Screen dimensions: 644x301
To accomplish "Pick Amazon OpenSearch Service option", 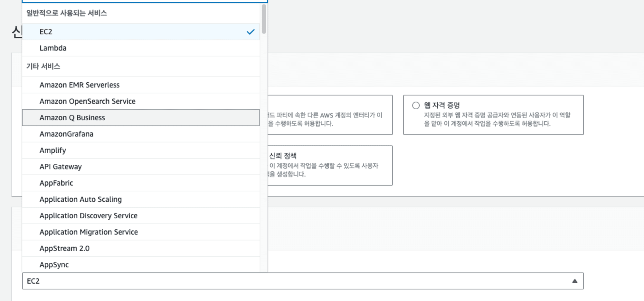I will pos(141,101).
